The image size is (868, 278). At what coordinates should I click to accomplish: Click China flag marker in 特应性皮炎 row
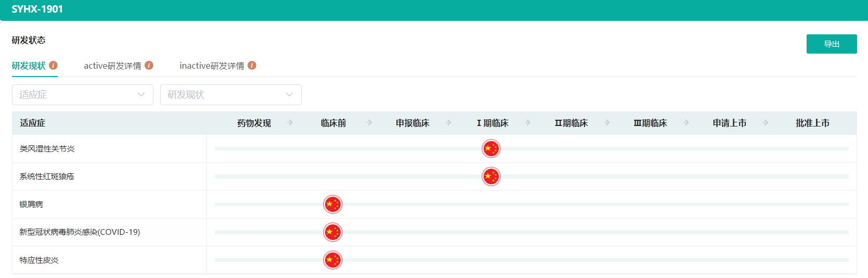click(333, 260)
